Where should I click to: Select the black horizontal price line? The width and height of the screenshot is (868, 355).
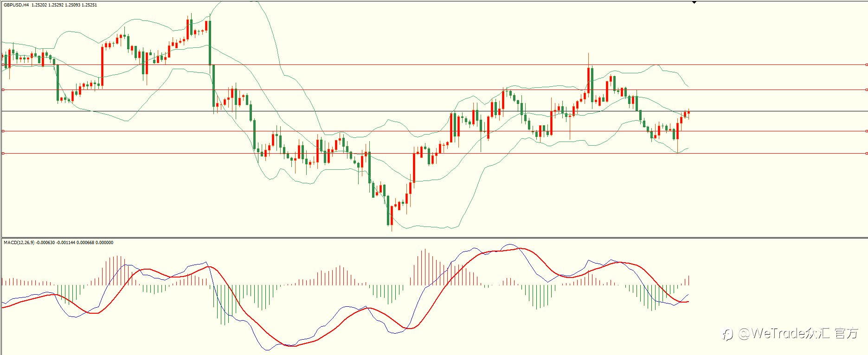coord(434,111)
